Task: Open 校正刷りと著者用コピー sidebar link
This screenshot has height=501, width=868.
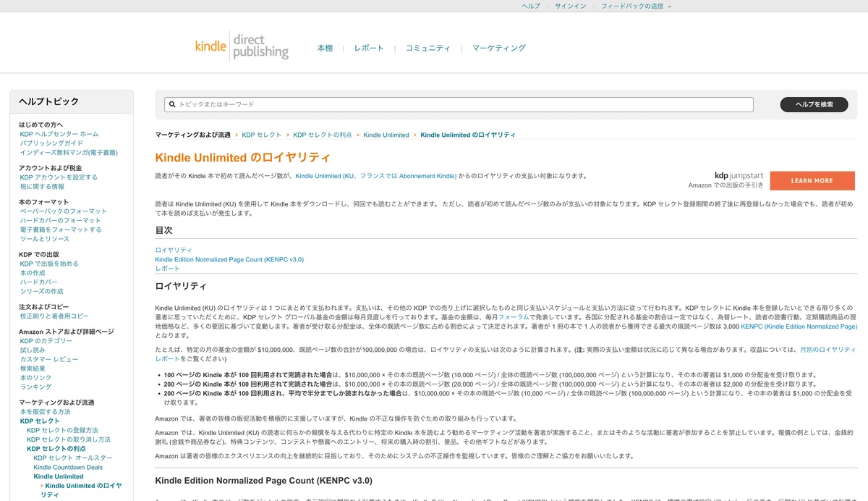Action: click(x=54, y=316)
